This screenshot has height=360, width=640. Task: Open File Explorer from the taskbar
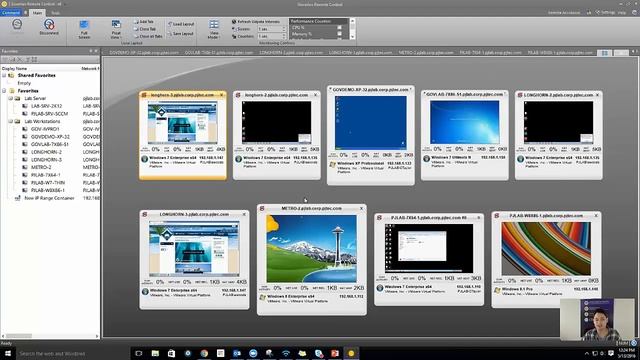pyautogui.click(x=155, y=353)
